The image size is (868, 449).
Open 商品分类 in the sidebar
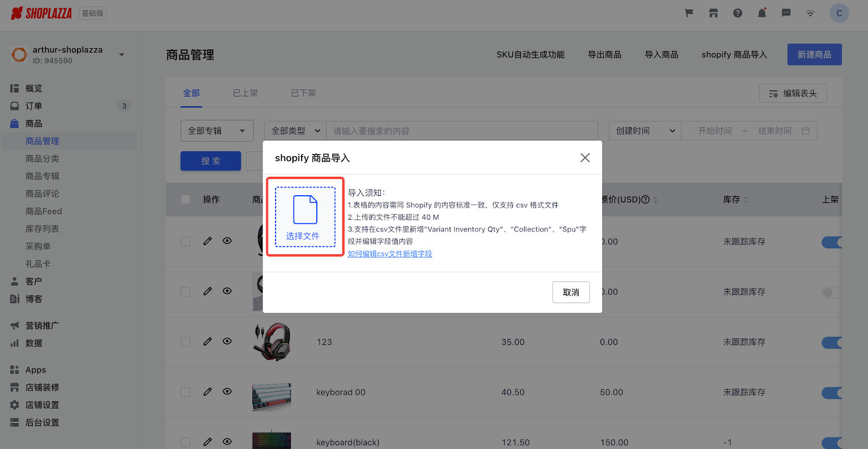pyautogui.click(x=42, y=159)
